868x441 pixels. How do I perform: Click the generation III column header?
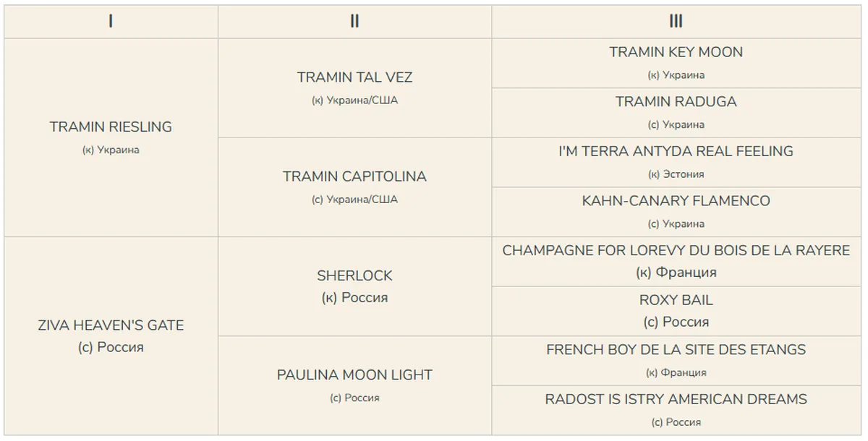(676, 22)
